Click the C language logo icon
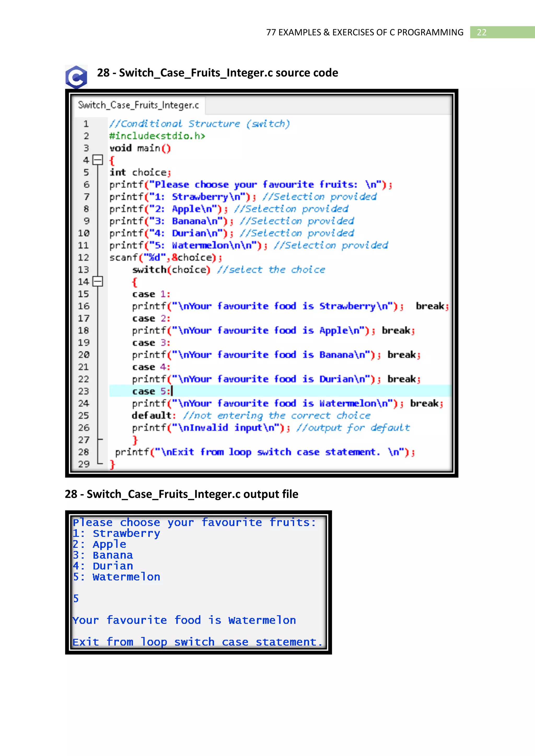535x756 pixels. click(77, 77)
